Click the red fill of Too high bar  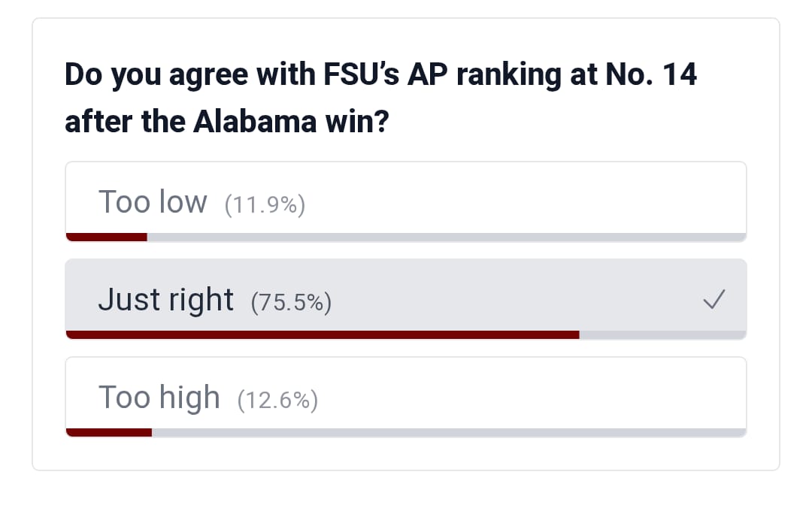[109, 432]
